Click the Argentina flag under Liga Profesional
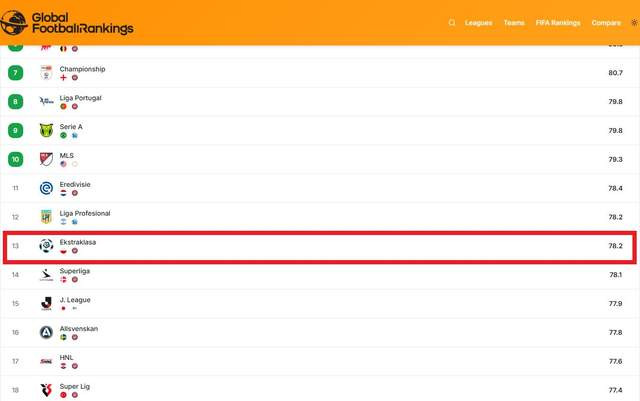The width and height of the screenshot is (640, 401). coord(63,222)
